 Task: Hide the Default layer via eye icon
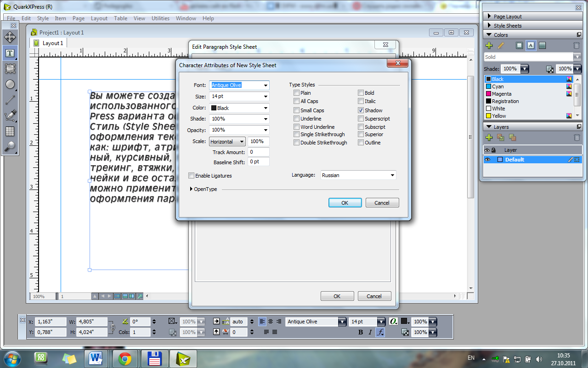[x=487, y=160]
